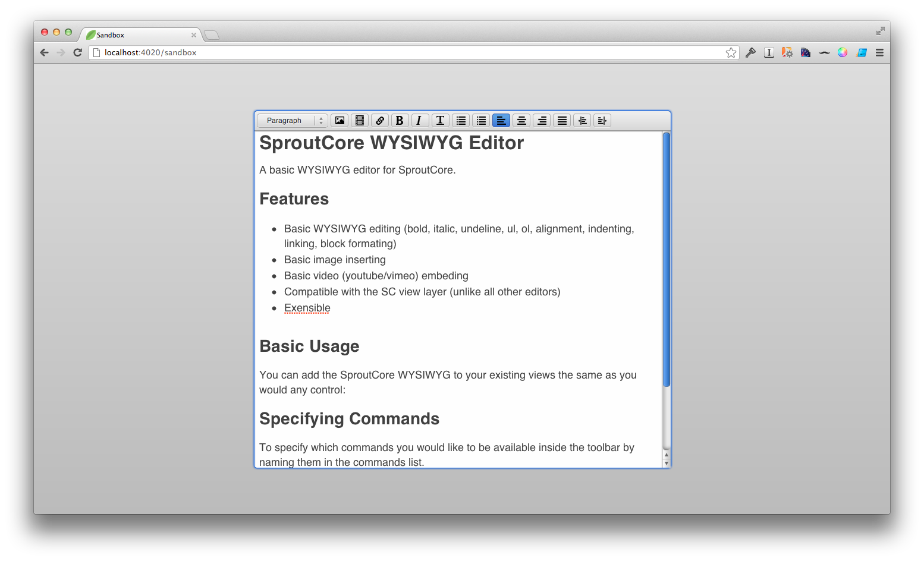Open a new tab with the blank tab button
924x561 pixels.
click(x=212, y=35)
